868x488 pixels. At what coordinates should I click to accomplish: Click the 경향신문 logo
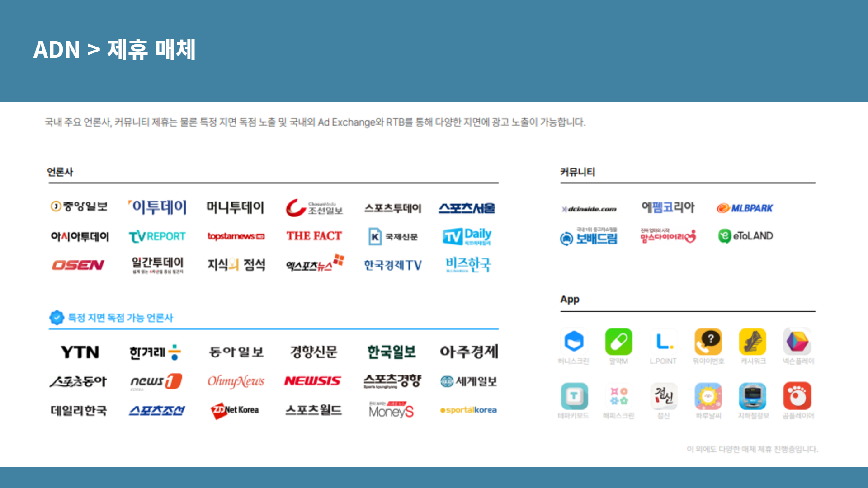314,352
